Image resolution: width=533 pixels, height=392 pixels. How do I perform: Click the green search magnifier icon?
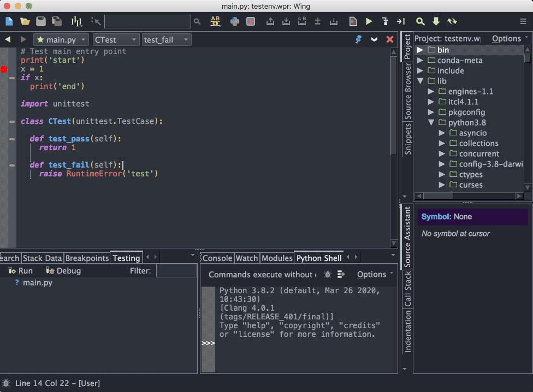(x=420, y=21)
